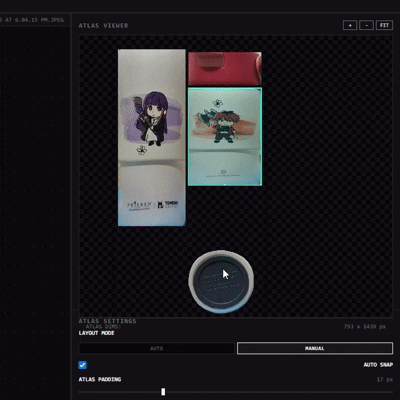Click the JPEG file name in the left panel

coord(32,20)
